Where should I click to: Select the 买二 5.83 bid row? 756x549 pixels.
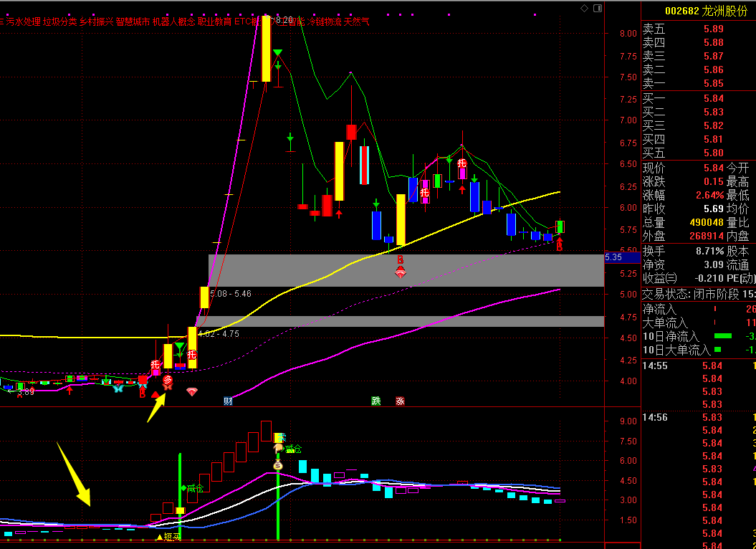click(x=699, y=112)
